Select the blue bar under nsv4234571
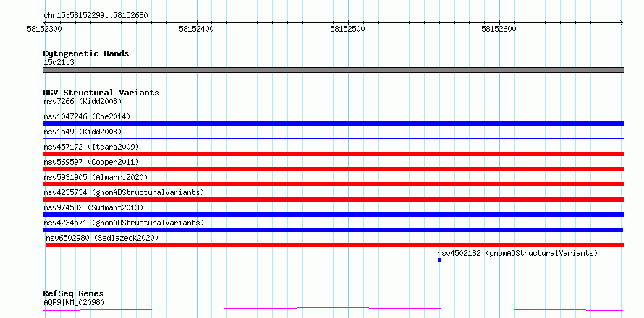Viewport: 644px width, 318px height. (333, 230)
